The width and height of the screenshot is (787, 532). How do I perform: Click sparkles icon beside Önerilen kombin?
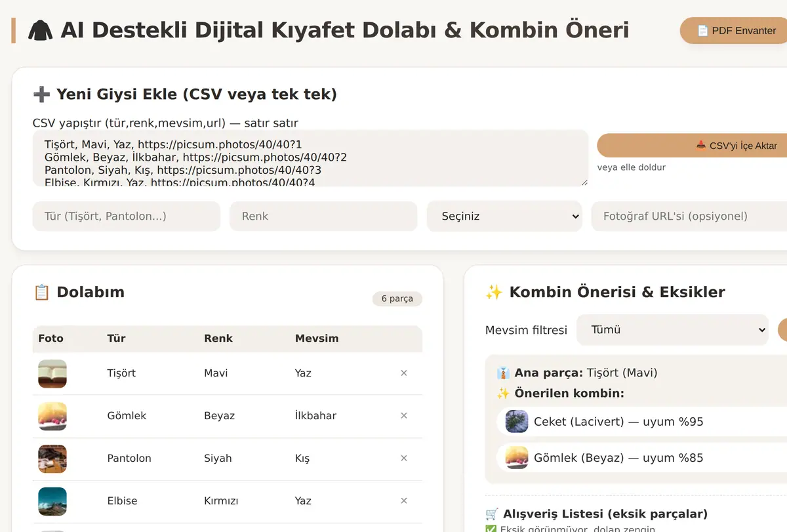pyautogui.click(x=503, y=394)
